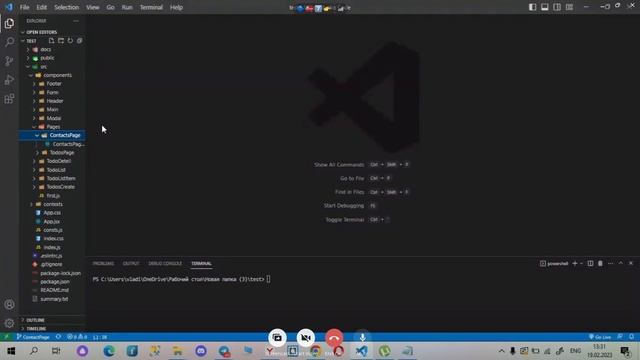Open package.json file

tap(52, 282)
